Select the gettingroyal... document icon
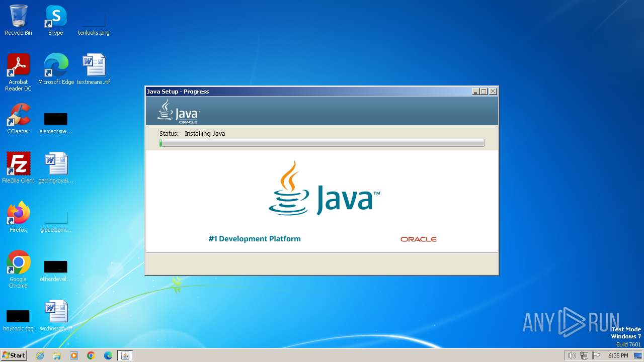This screenshot has height=362, width=644. [x=56, y=168]
